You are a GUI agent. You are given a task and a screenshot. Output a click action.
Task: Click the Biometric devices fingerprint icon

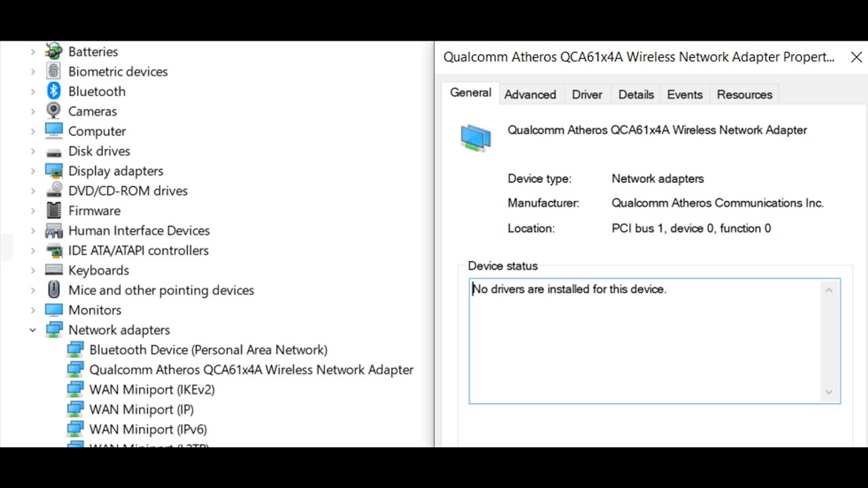(x=54, y=71)
